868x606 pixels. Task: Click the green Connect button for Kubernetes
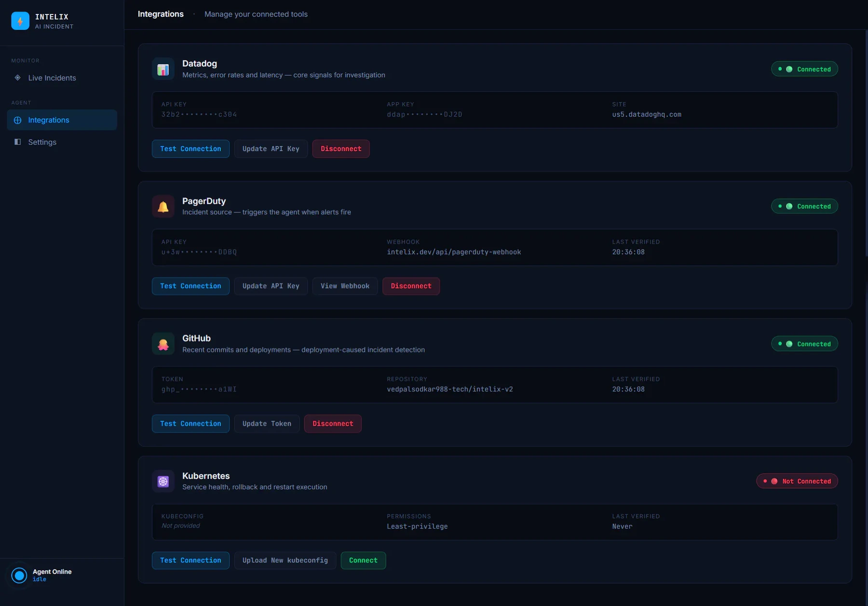click(x=363, y=560)
